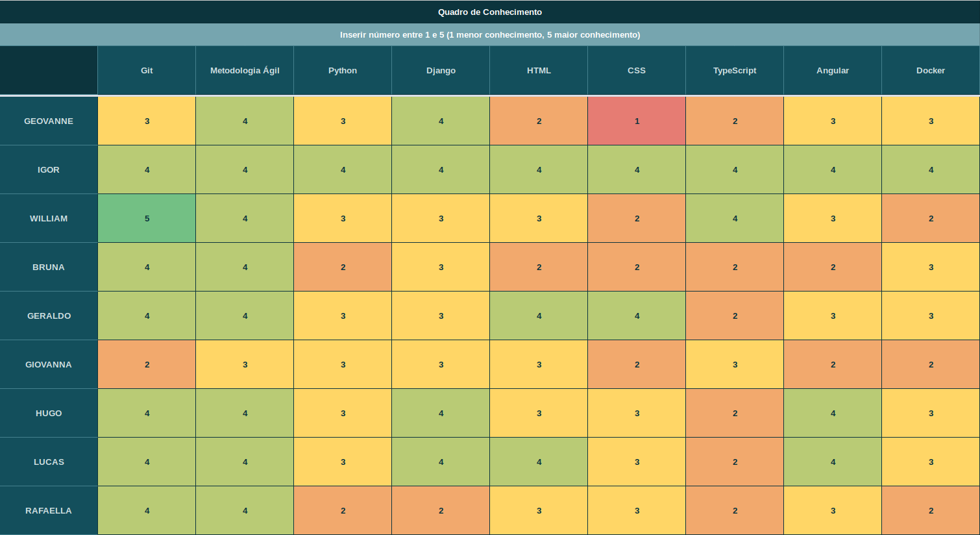Click the IGOR row label
Image resolution: width=980 pixels, height=535 pixels.
[49, 169]
